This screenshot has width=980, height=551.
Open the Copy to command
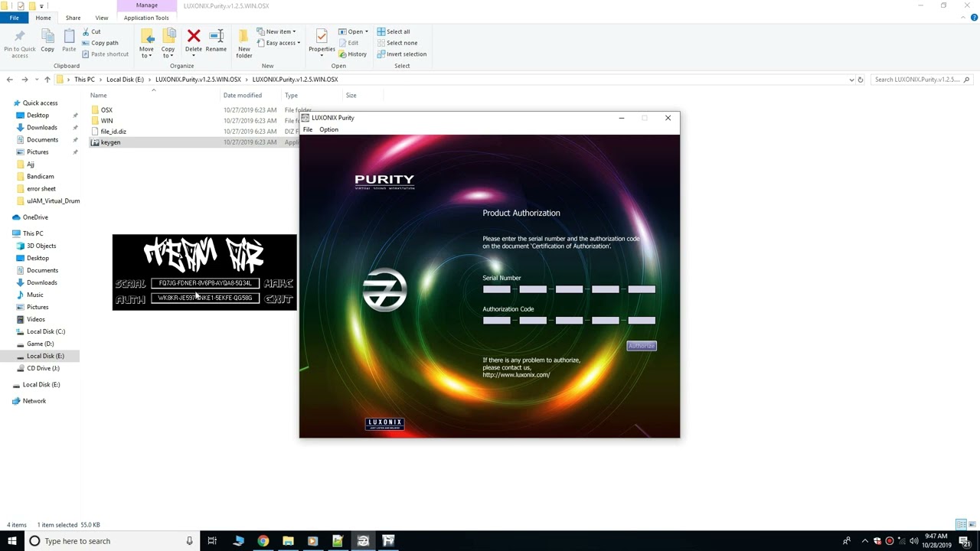tap(168, 43)
